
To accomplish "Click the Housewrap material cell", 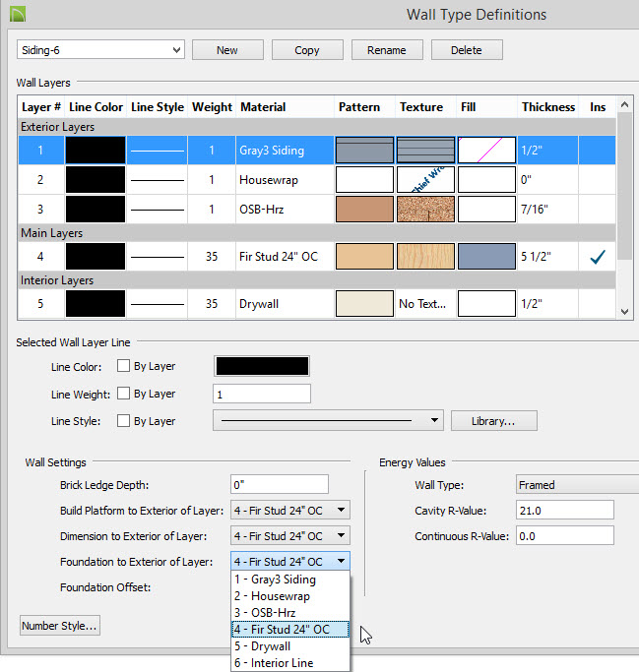I will tap(285, 180).
